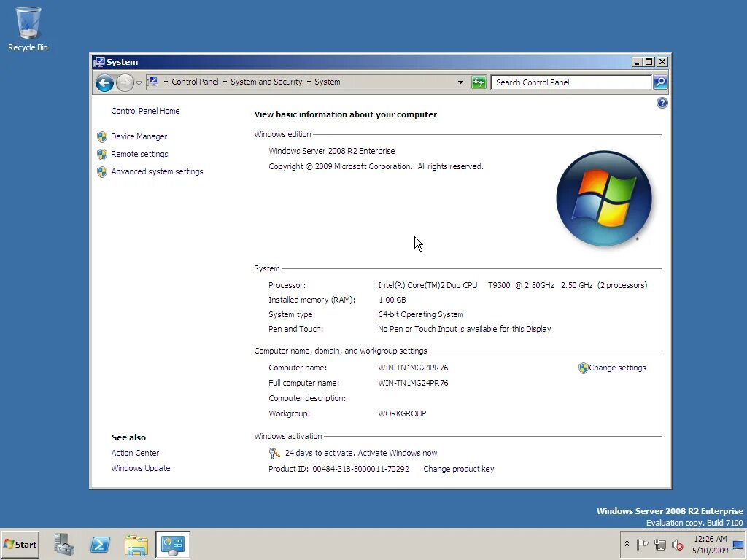Click the muted volume tray icon
Image resolution: width=747 pixels, height=560 pixels.
[x=677, y=544]
